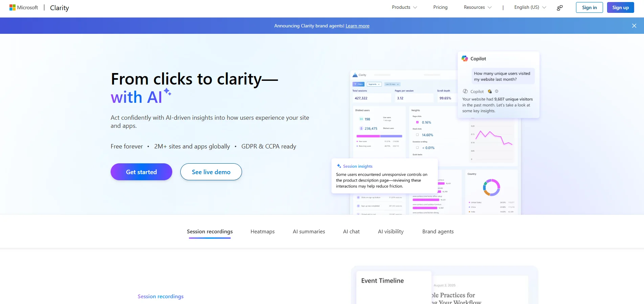644x304 pixels.
Task: Click the 3.12 Pages per session value
Action: point(400,98)
